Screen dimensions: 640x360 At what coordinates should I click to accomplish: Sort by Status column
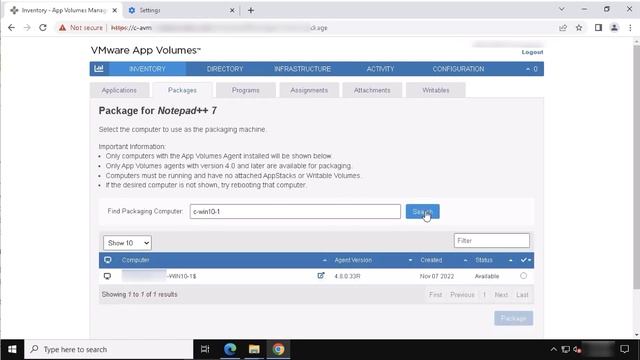point(510,260)
